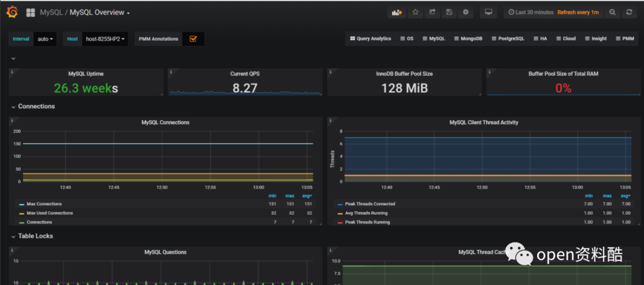Toggle the PMM Annotations checkbox
644x285 pixels.
(x=193, y=39)
